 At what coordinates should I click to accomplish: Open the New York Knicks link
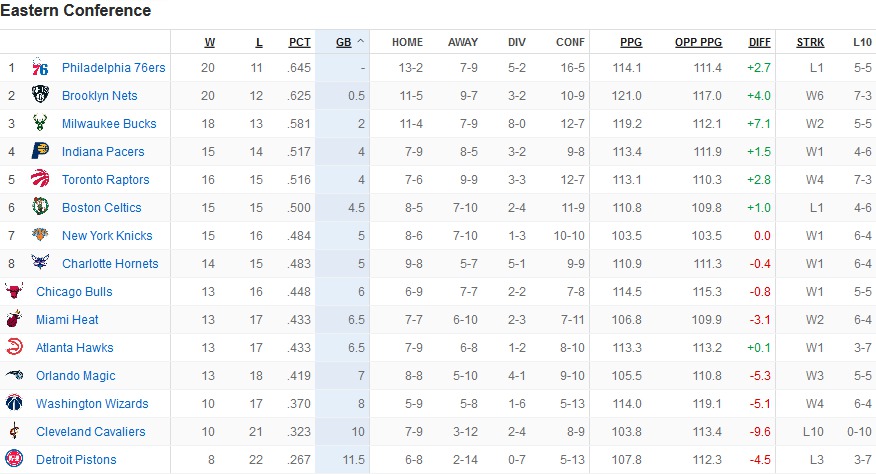coord(107,235)
